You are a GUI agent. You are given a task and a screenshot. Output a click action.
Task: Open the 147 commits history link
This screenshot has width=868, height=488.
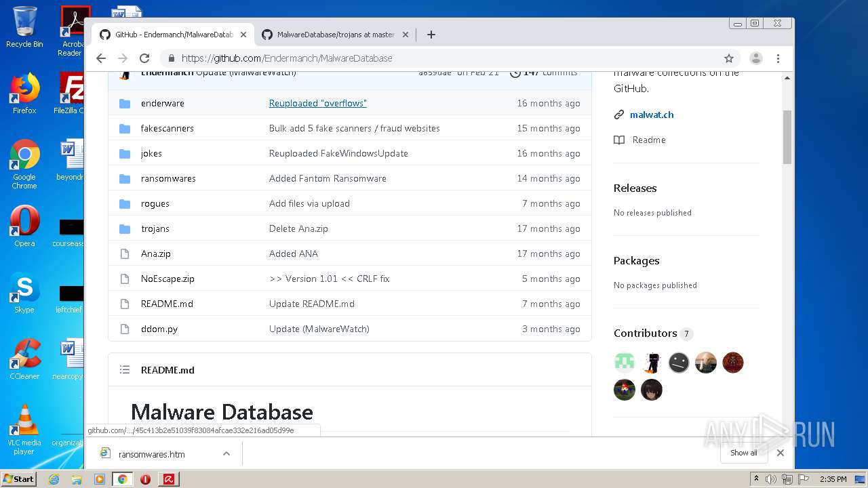544,73
